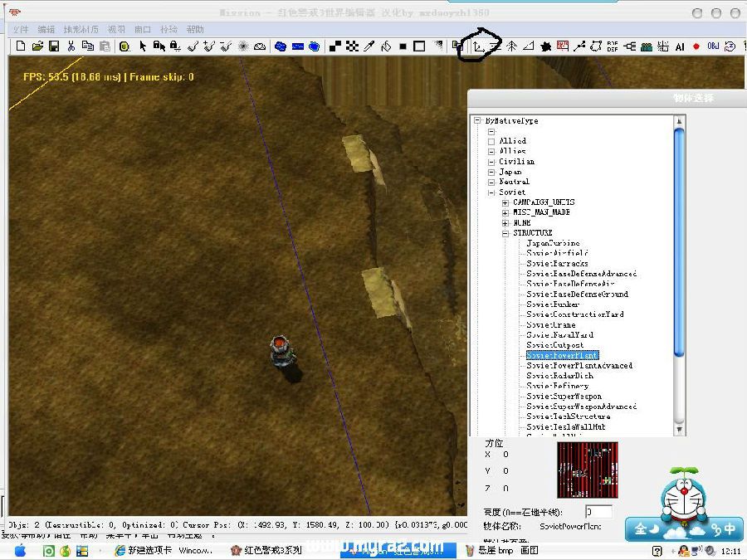Collapse the Japan tree node

[491, 172]
